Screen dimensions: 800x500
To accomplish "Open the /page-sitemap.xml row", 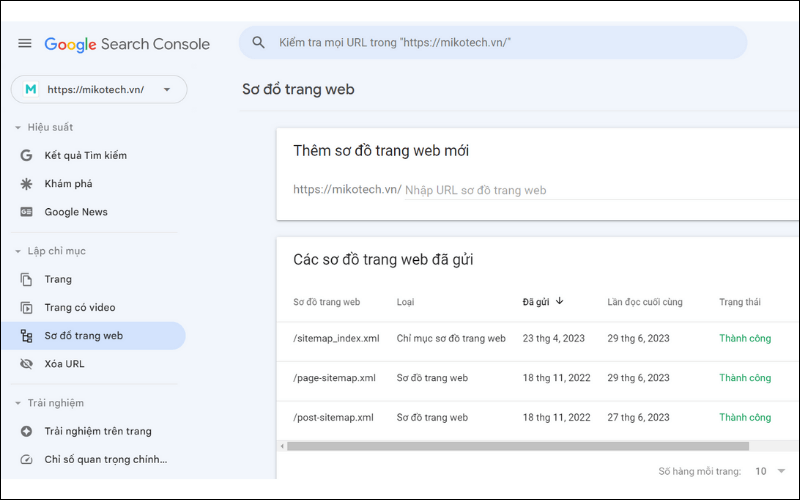I will 538,378.
